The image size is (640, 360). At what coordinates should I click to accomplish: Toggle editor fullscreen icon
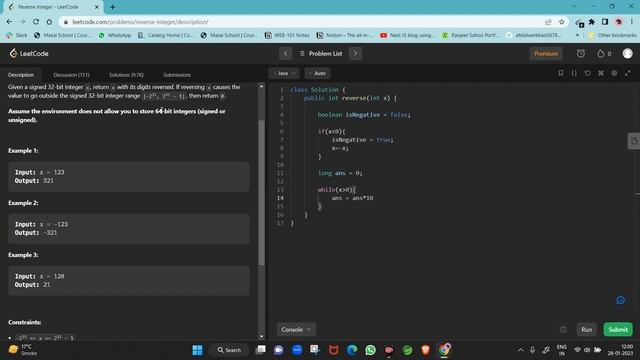click(628, 73)
